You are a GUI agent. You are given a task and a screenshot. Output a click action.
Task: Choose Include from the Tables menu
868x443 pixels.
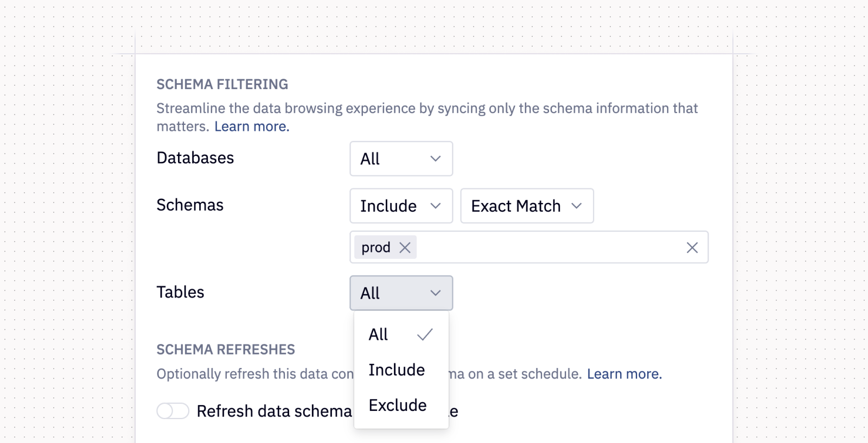tap(397, 370)
